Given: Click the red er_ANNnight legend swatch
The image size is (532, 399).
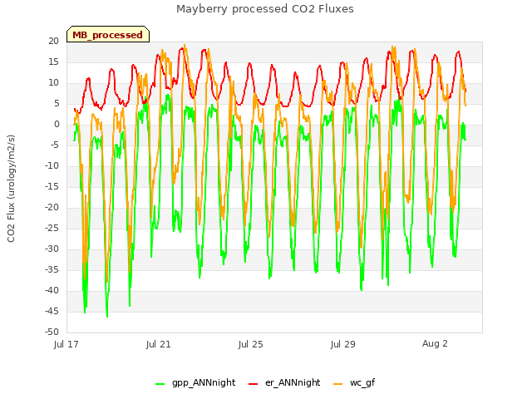Looking at the screenshot, I should click(x=253, y=384).
